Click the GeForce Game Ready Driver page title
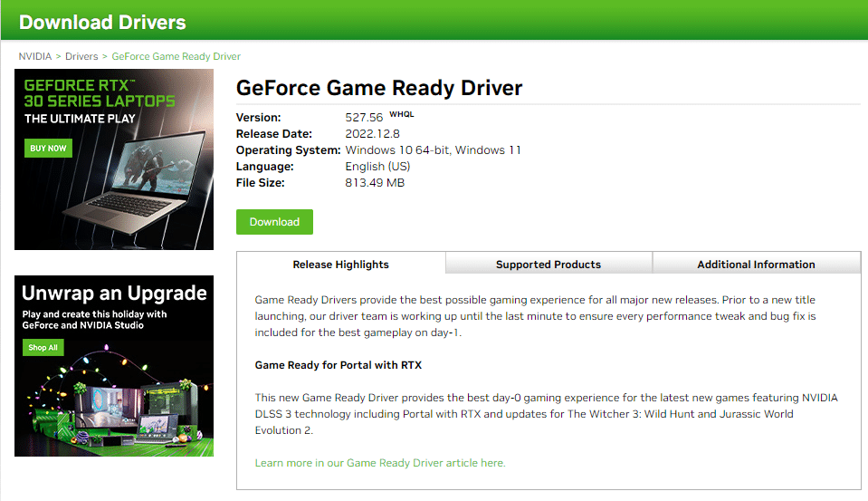Image resolution: width=868 pixels, height=501 pixels. coord(379,88)
